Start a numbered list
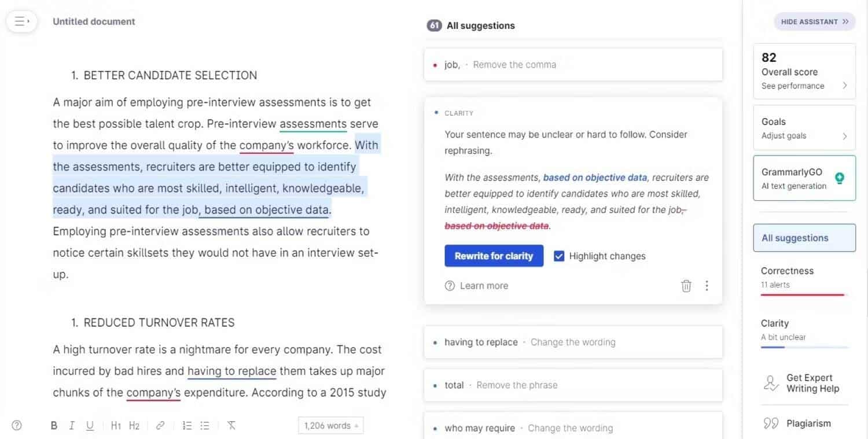868x439 pixels. (187, 426)
